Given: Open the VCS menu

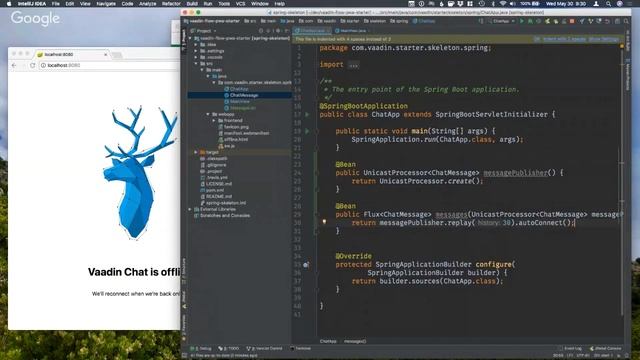Looking at the screenshot, I should [x=240, y=4].
